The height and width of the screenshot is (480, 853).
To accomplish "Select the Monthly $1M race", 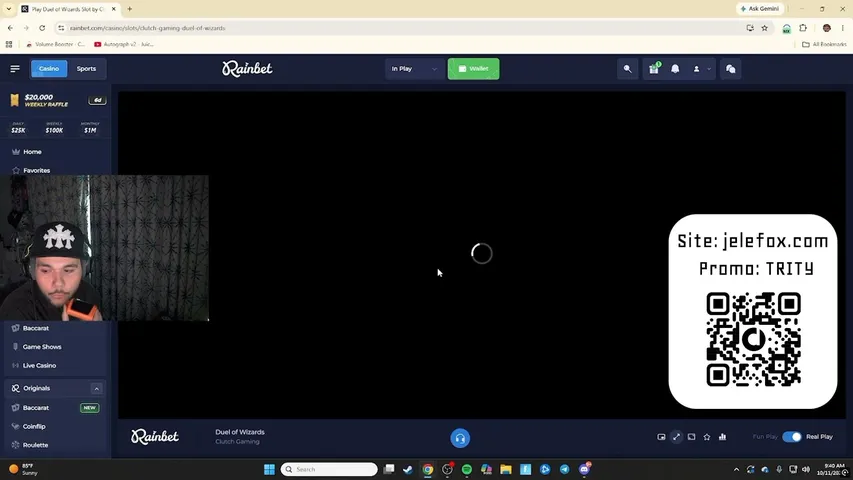I will pos(90,128).
